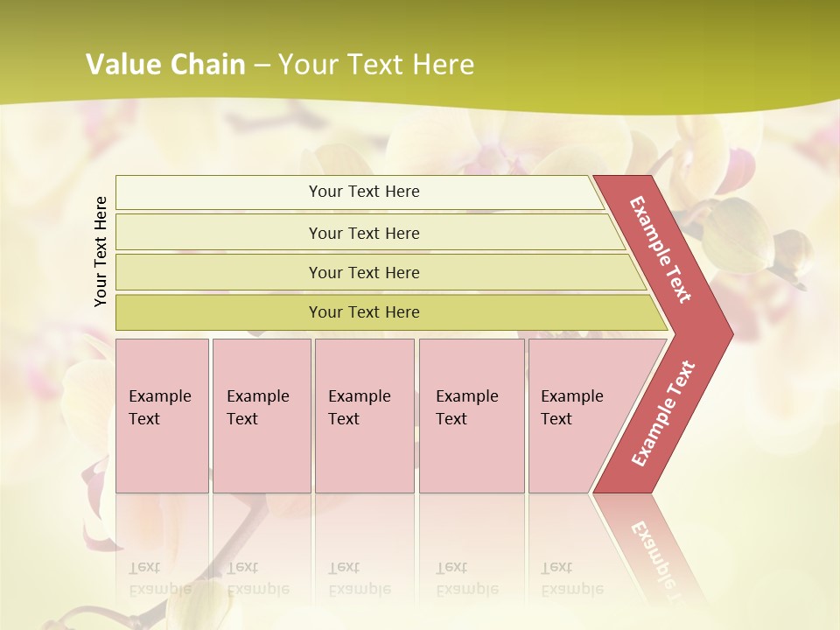840x630 pixels.
Task: Click the second "Your Text Here" horizontal bar
Action: pyautogui.click(x=364, y=233)
